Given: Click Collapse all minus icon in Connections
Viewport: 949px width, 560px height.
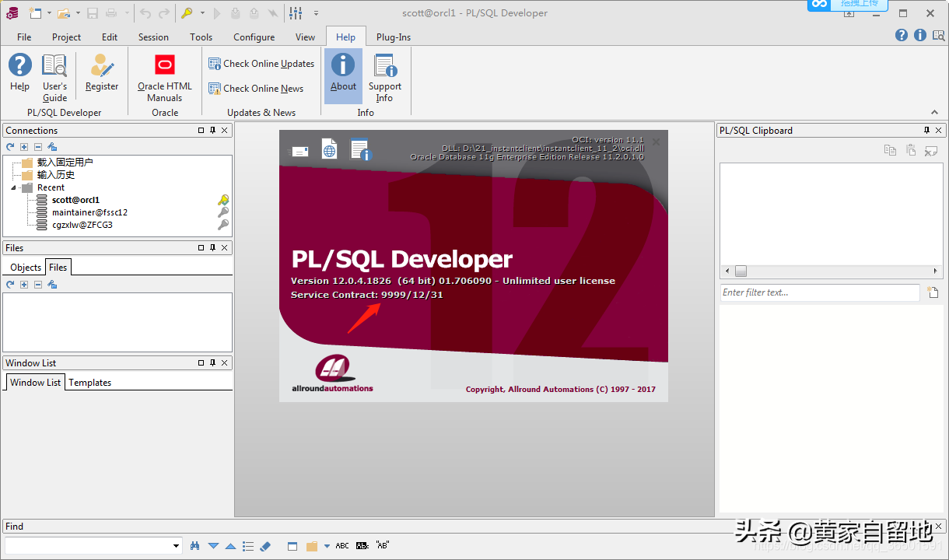Looking at the screenshot, I should tap(37, 147).
